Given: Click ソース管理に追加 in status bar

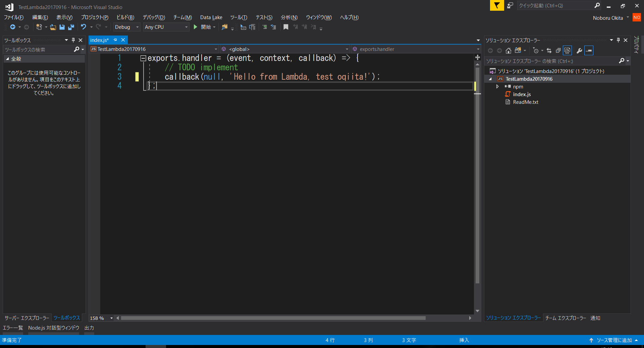Looking at the screenshot, I should click(x=614, y=340).
